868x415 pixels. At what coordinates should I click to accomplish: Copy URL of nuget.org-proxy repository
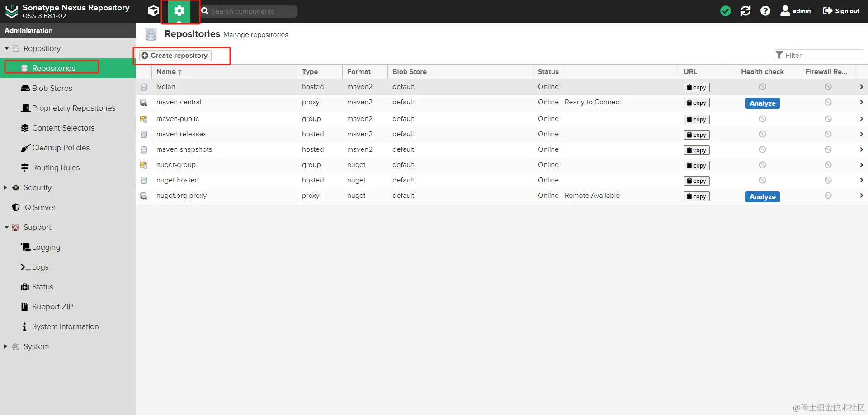(x=696, y=196)
